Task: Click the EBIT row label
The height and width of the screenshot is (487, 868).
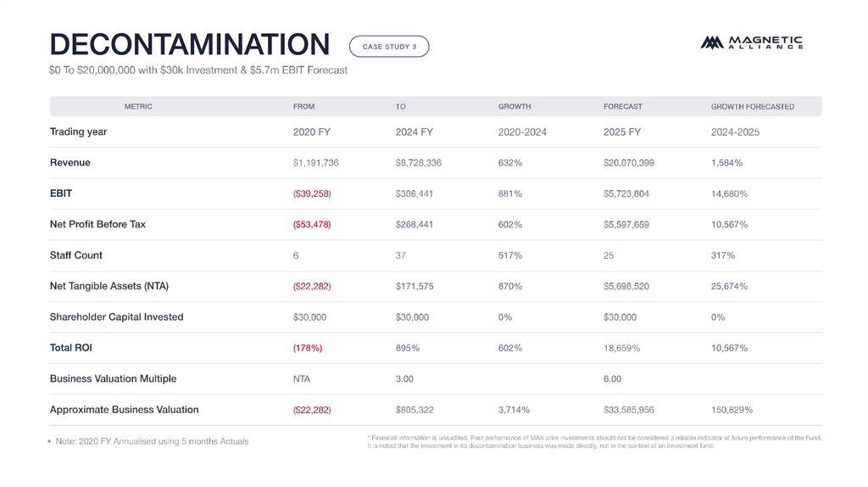Action: pos(61,193)
